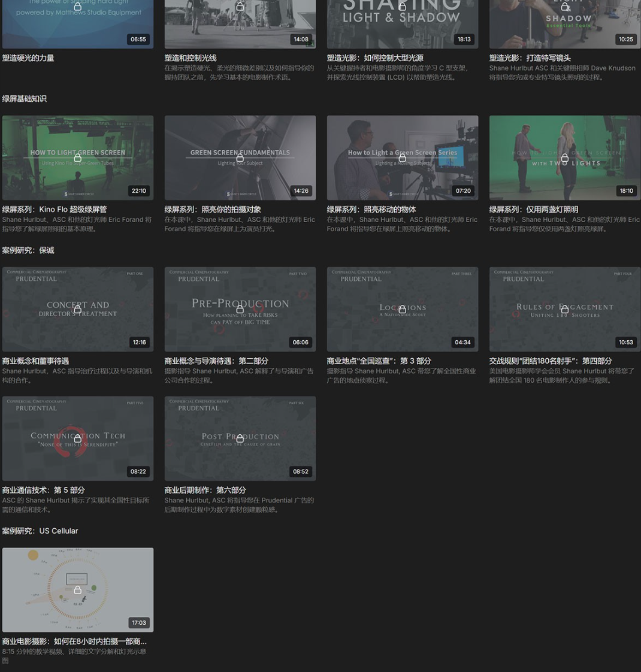
Task: Click lock icon on Post Production thumbnail
Action: (240, 438)
